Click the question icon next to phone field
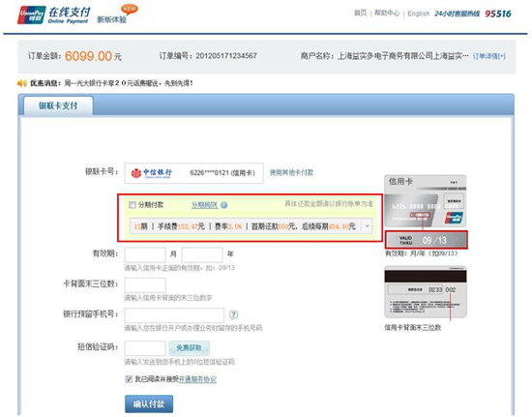This screenshot has height=417, width=532. [233, 314]
